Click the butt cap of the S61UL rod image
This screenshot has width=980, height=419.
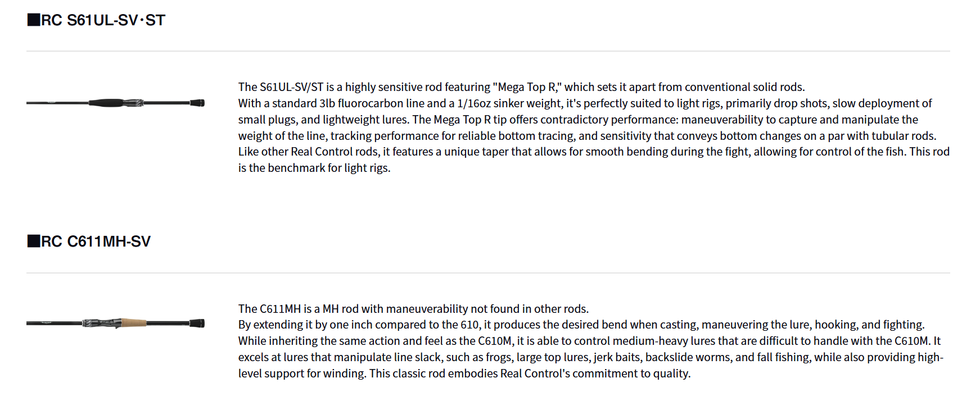tap(197, 103)
